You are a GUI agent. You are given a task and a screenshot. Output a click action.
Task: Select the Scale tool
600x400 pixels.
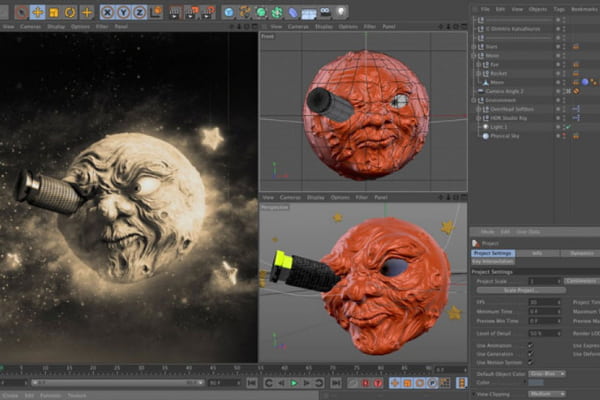pos(54,12)
